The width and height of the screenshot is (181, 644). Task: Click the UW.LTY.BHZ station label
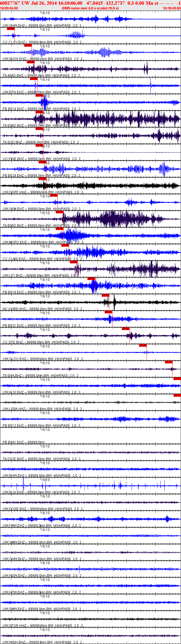pos(13,276)
